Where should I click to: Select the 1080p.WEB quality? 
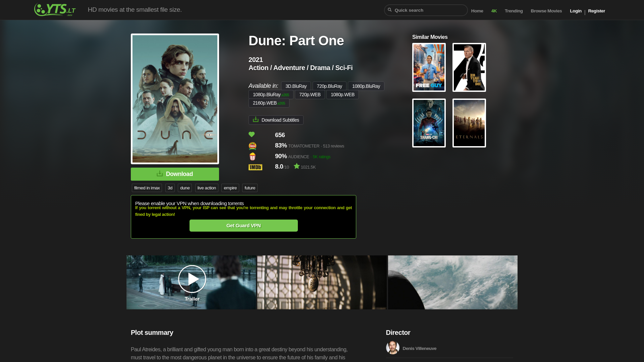click(342, 95)
